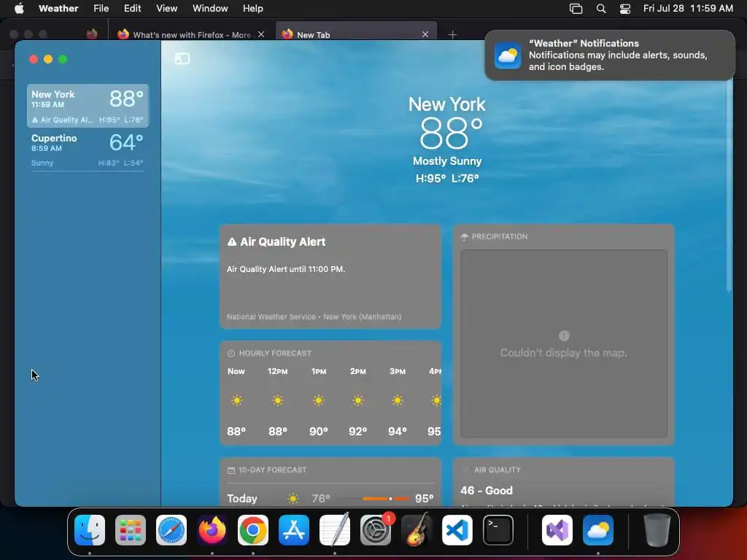The image size is (747, 560).
Task: Open the Window menu
Action: pos(210,9)
